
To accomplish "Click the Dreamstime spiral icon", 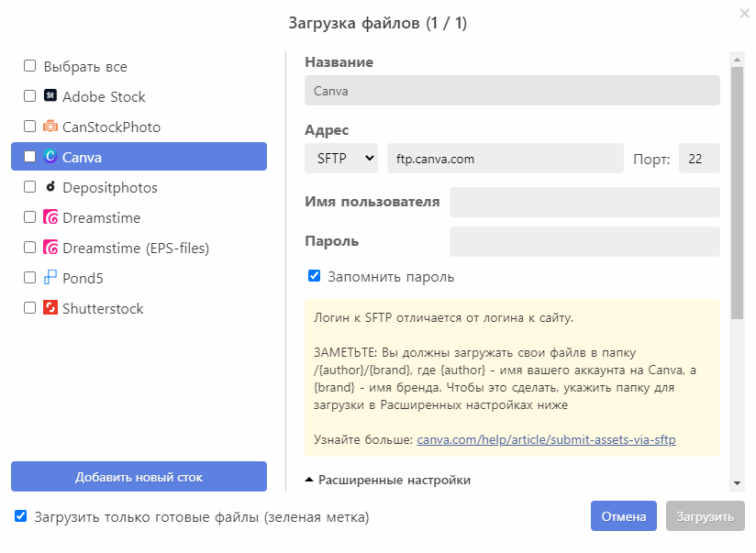I will pyautogui.click(x=50, y=217).
